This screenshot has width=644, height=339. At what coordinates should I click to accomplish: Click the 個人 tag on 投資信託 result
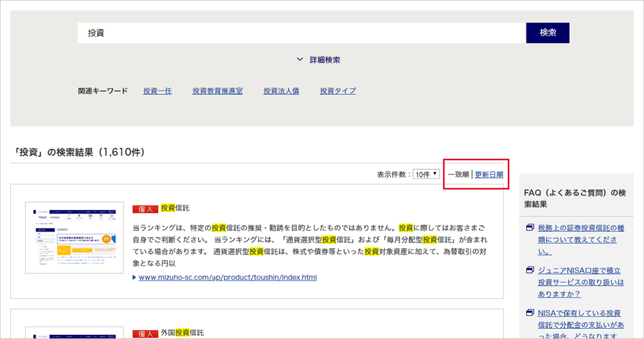pos(145,209)
